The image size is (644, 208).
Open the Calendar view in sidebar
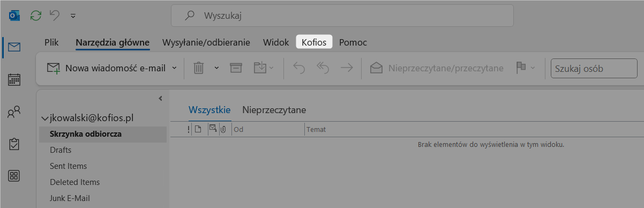14,80
